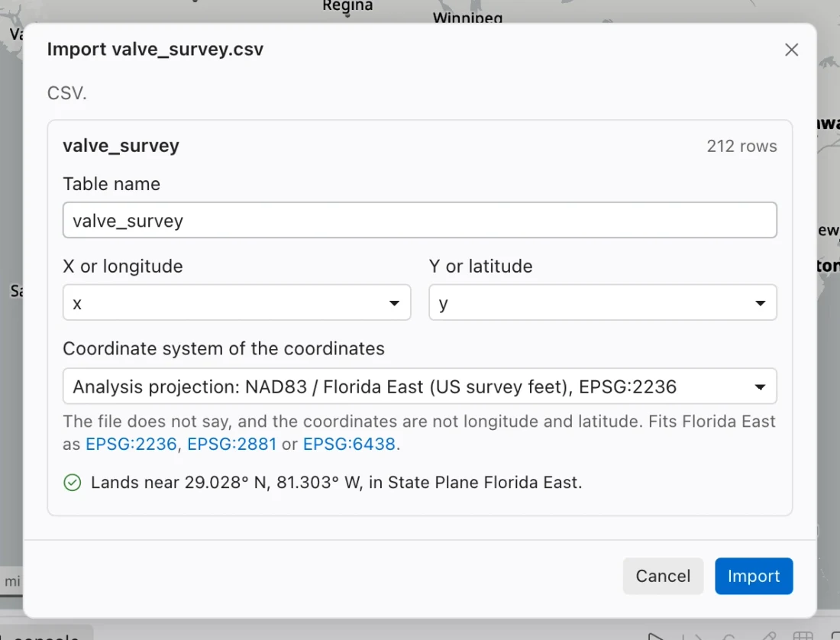Open the Y or latitude dropdown
This screenshot has width=840, height=640.
[603, 302]
